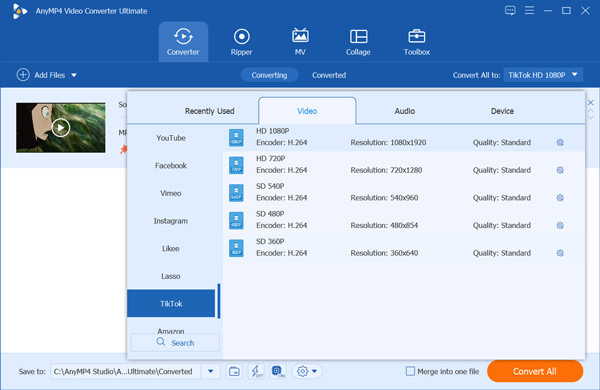The width and height of the screenshot is (600, 390).
Task: Click the 1080P format icon
Action: [236, 138]
